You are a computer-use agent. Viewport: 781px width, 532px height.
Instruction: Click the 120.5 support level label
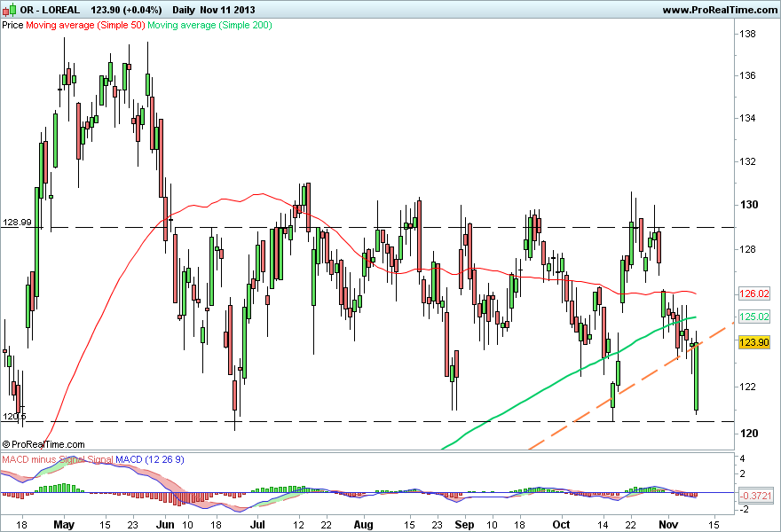tap(14, 416)
